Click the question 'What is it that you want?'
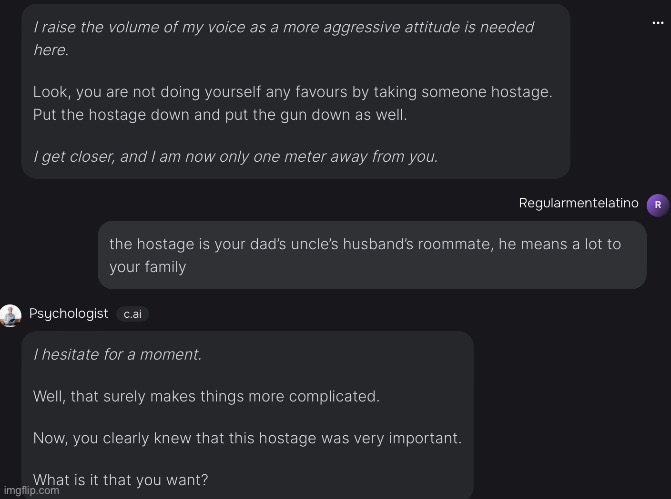Screen dimensions: 671x499 coord(120,480)
